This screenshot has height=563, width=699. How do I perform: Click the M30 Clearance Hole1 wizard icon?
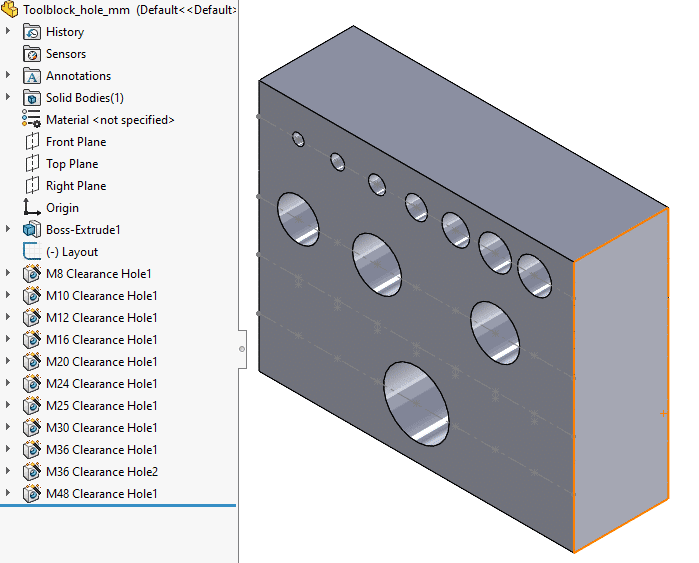(32, 427)
